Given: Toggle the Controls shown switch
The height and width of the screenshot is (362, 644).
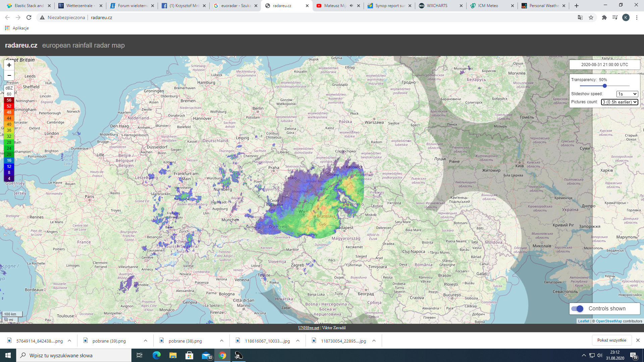Looking at the screenshot, I should point(578,309).
